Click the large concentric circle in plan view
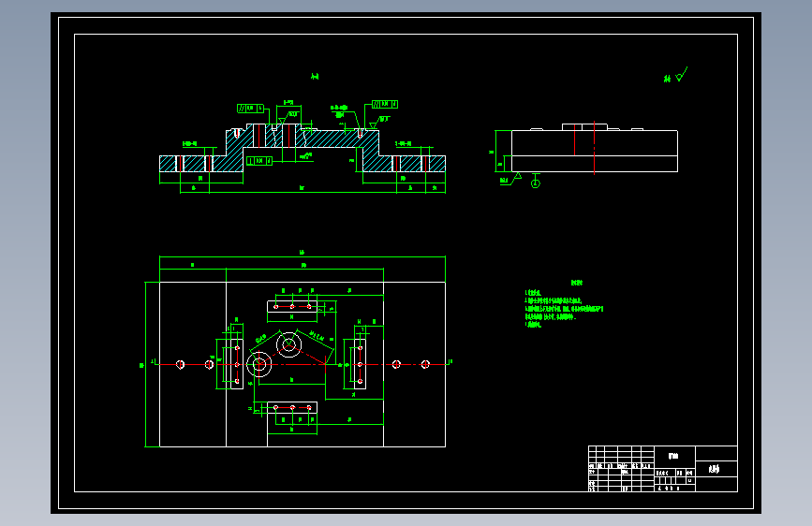This screenshot has height=526, width=812. point(258,364)
